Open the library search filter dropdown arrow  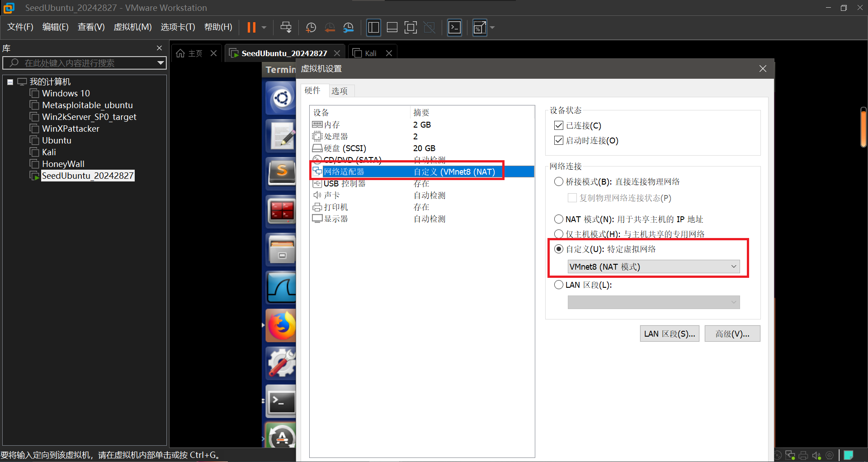(x=160, y=63)
